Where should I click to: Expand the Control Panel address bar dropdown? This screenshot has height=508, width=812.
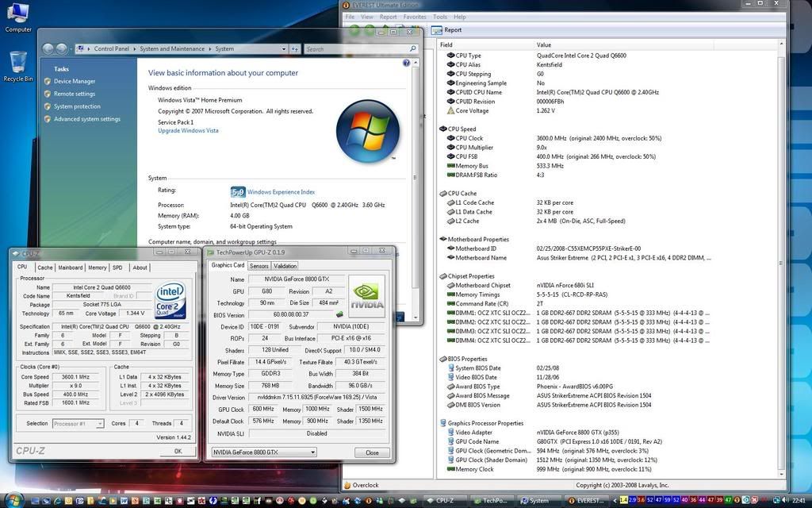point(284,49)
